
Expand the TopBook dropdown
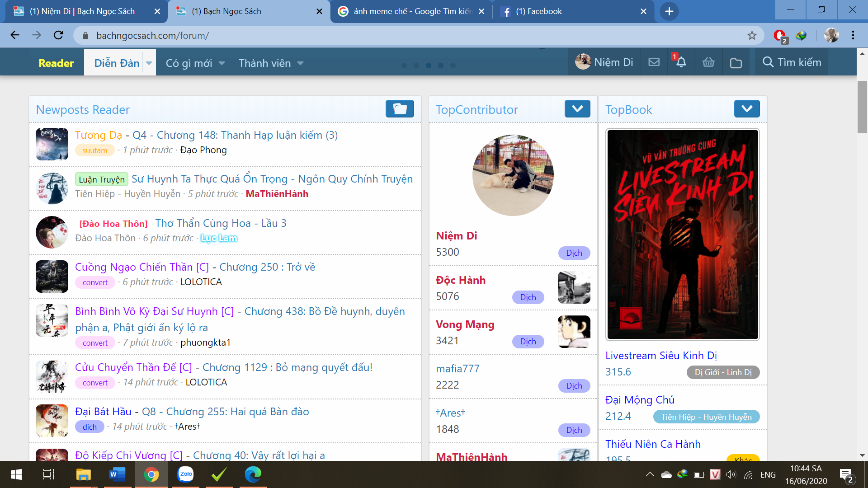[x=747, y=109]
